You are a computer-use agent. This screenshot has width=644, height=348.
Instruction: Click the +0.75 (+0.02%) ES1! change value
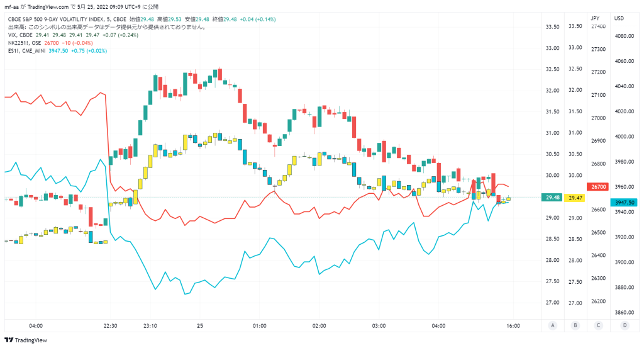(x=89, y=51)
